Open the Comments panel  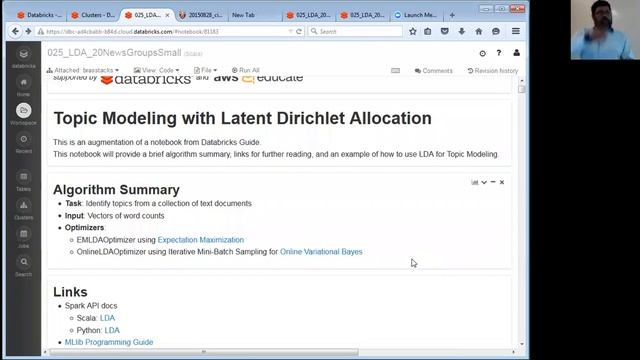click(433, 71)
